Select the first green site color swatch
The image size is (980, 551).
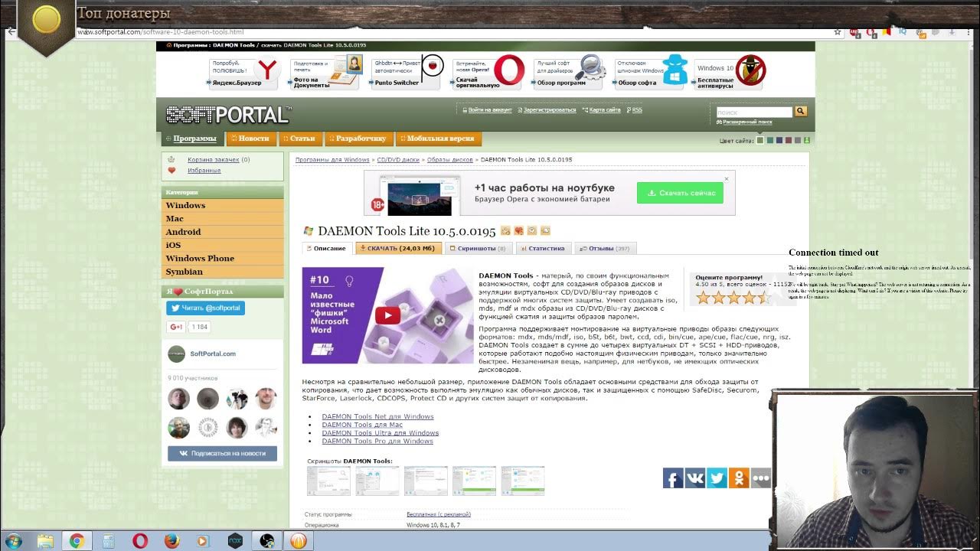[760, 140]
